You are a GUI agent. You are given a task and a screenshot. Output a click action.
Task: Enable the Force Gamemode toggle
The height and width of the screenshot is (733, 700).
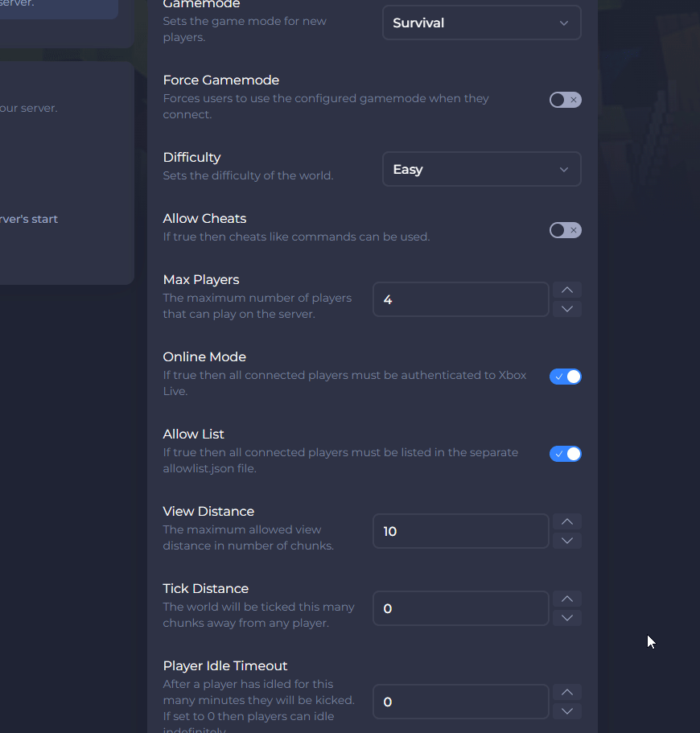pos(565,100)
